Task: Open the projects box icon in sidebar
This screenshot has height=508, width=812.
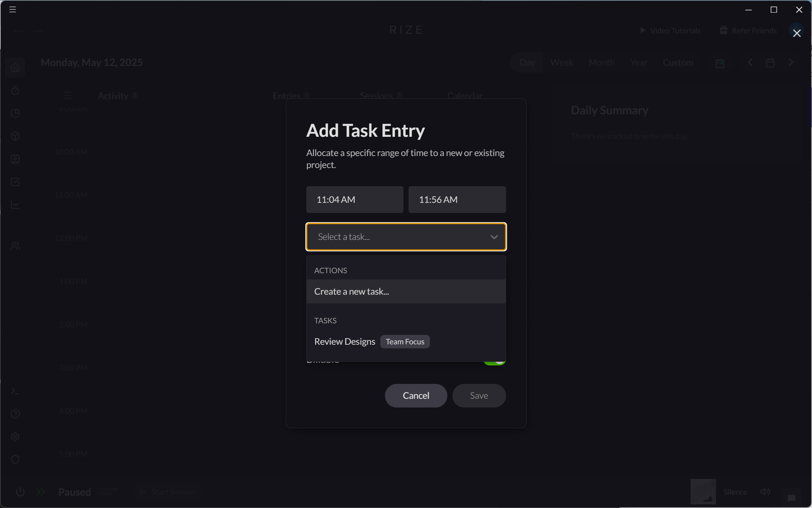Action: [15, 136]
